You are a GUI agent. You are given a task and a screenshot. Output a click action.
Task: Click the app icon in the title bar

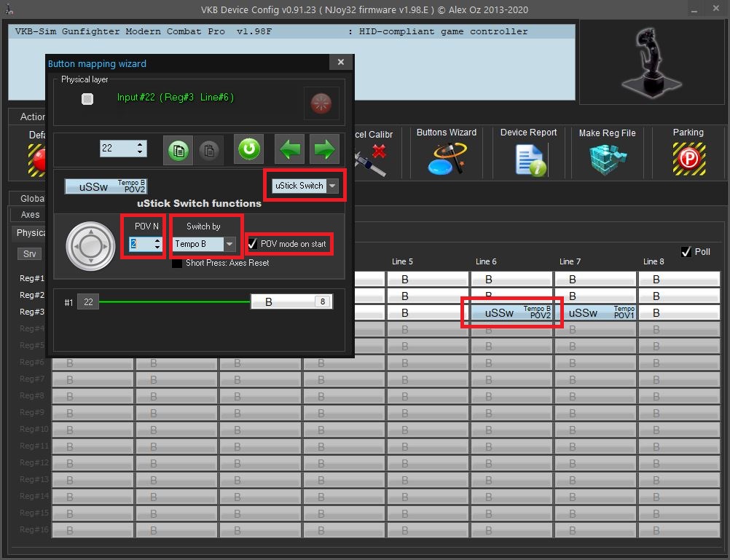tap(9, 9)
